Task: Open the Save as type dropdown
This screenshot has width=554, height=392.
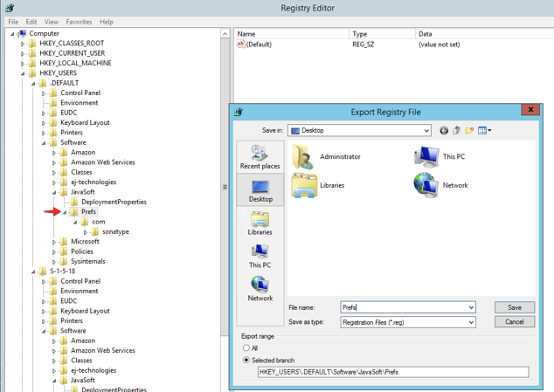Action: click(x=471, y=322)
